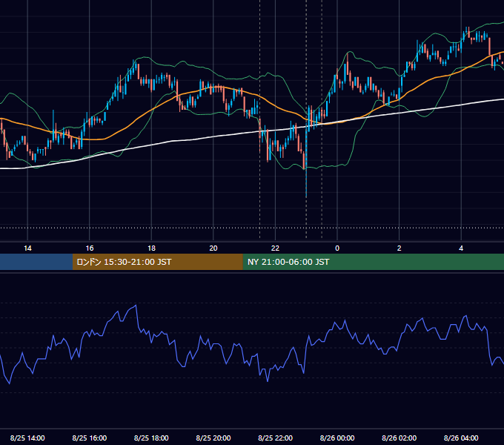Image resolution: width=504 pixels, height=445 pixels.
Task: Click hour label 0 on price chart axis
Action: click(337, 248)
